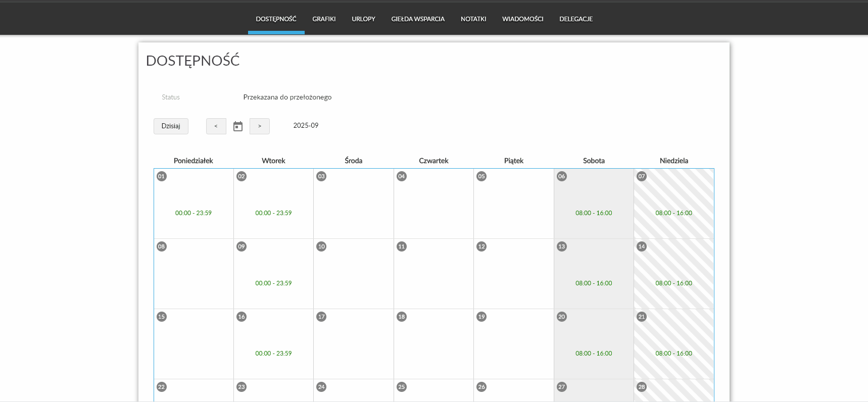Select the day 02 badge
868x402 pixels.
pyautogui.click(x=242, y=176)
